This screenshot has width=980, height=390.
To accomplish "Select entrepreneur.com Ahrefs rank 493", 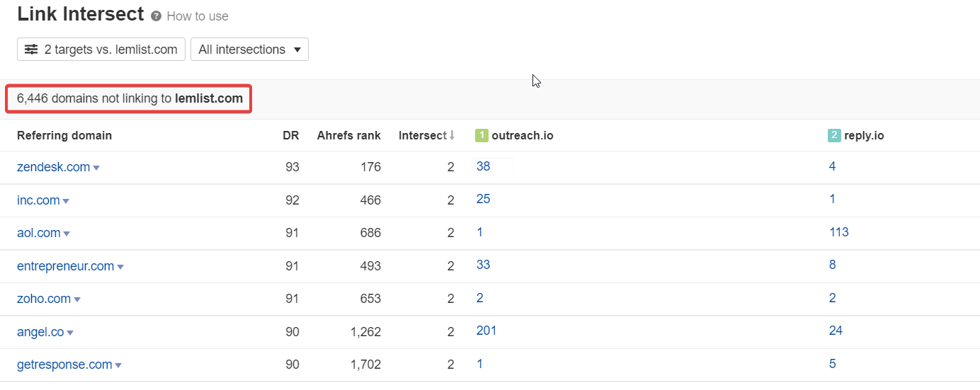I will 370,266.
